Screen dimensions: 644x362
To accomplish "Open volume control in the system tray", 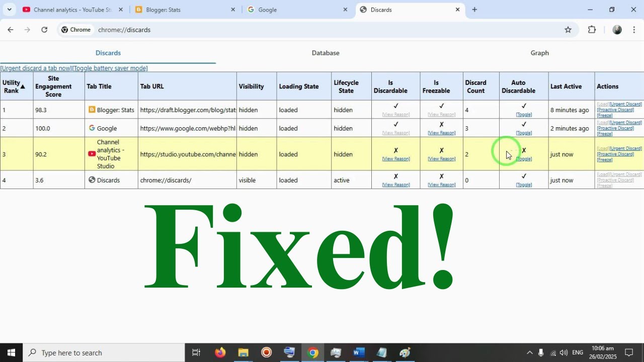I will coord(563,352).
